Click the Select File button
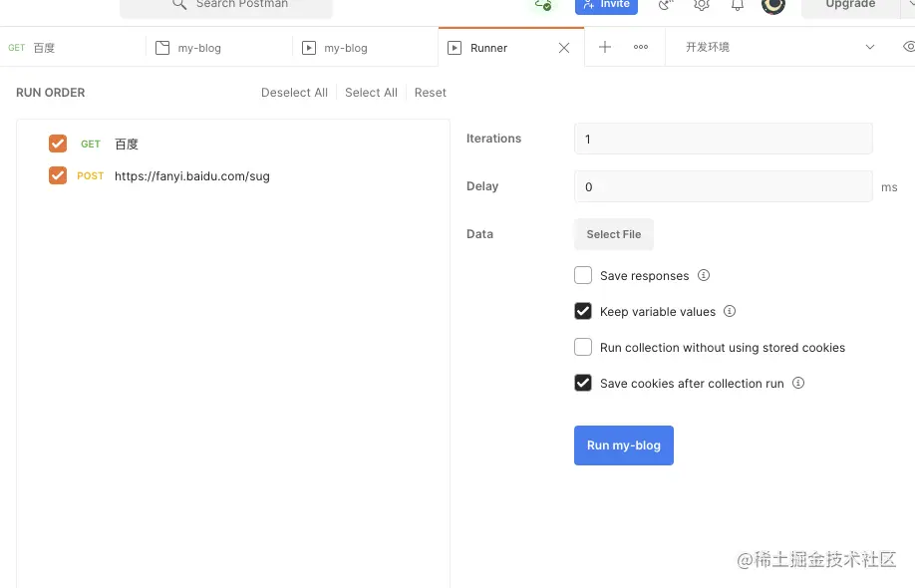 pos(614,234)
